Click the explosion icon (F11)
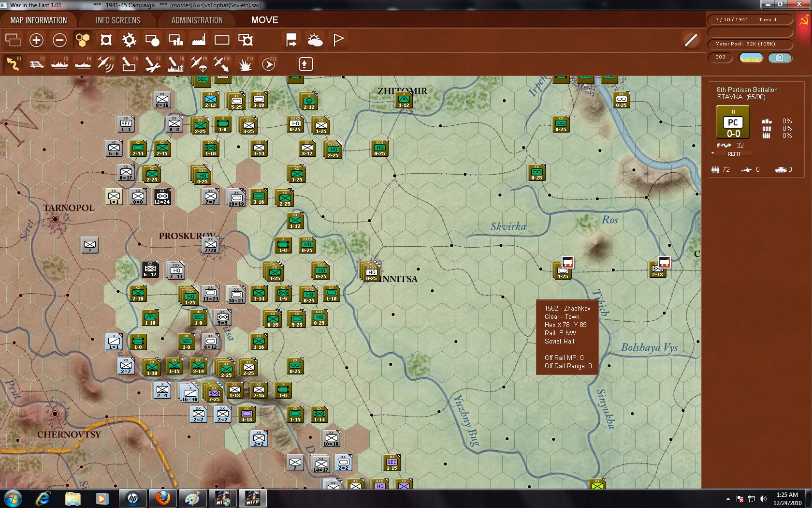Screen dimensions: 812x508 coord(246,64)
